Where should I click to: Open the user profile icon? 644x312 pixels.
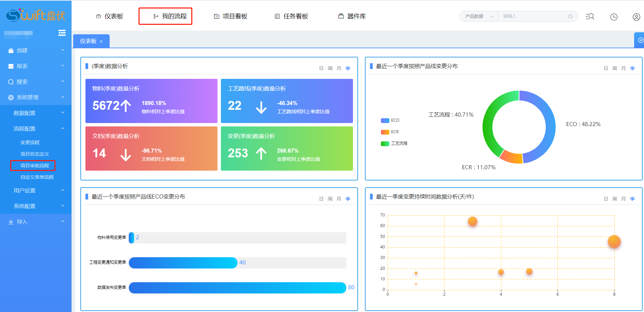point(636,17)
